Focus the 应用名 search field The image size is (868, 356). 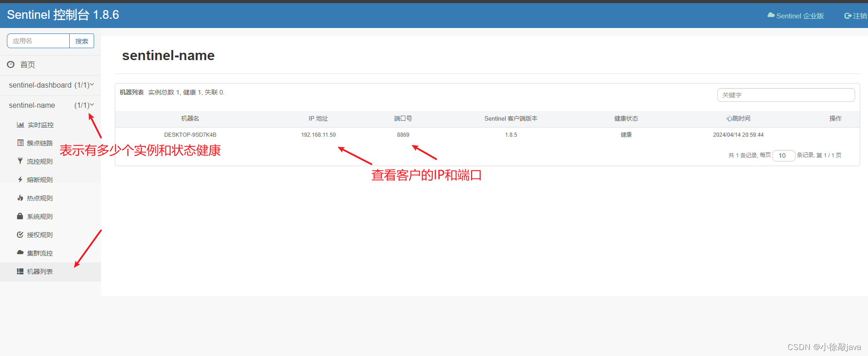[38, 41]
